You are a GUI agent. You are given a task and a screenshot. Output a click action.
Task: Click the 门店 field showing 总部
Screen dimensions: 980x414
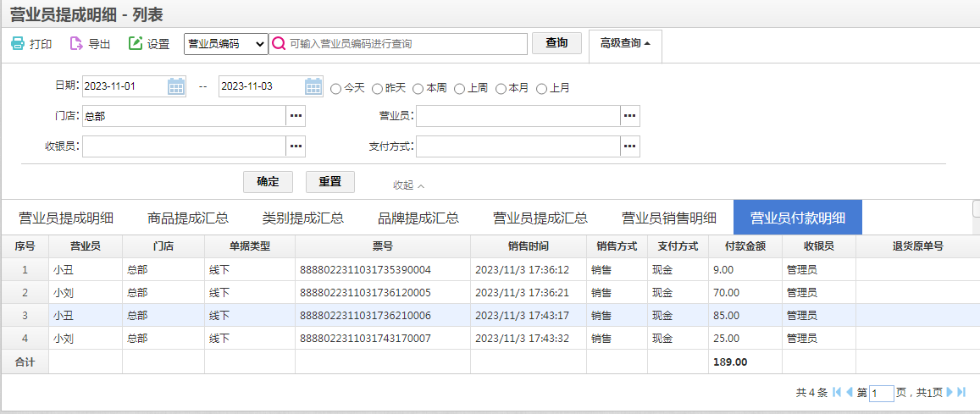[185, 116]
